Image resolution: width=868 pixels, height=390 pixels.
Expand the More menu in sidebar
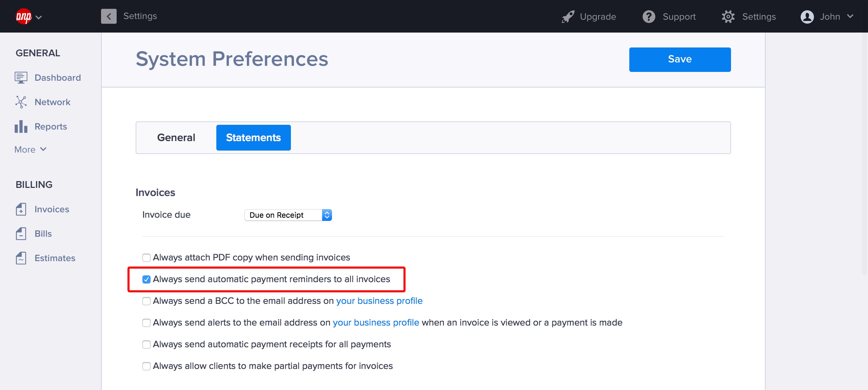[30, 150]
